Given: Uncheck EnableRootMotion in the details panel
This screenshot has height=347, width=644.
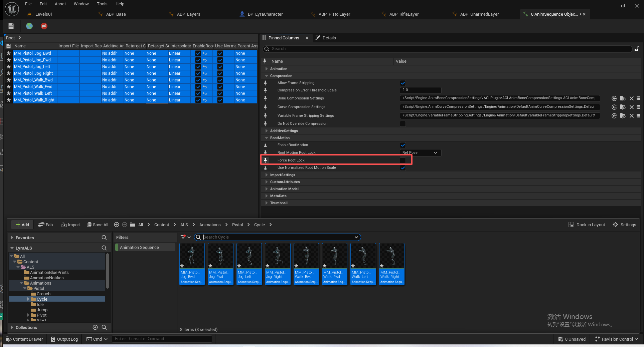Looking at the screenshot, I should (x=403, y=145).
